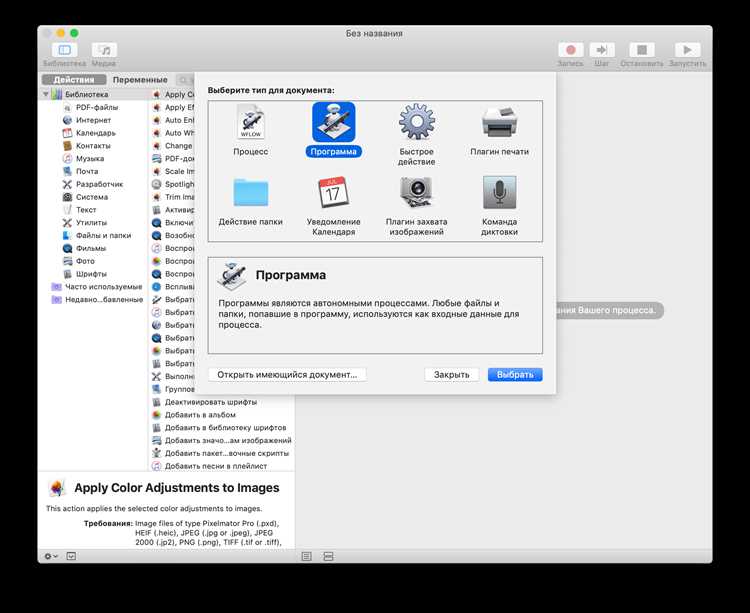Show workflow variables view icon
750x613 pixels.
pos(329,556)
